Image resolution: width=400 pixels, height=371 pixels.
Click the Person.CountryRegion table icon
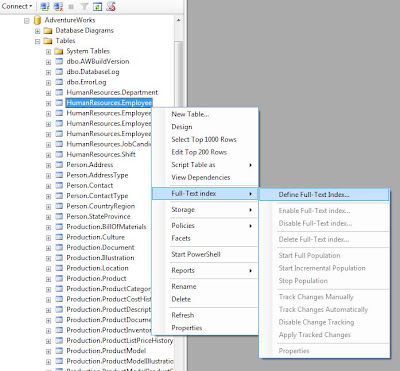pyautogui.click(x=59, y=206)
